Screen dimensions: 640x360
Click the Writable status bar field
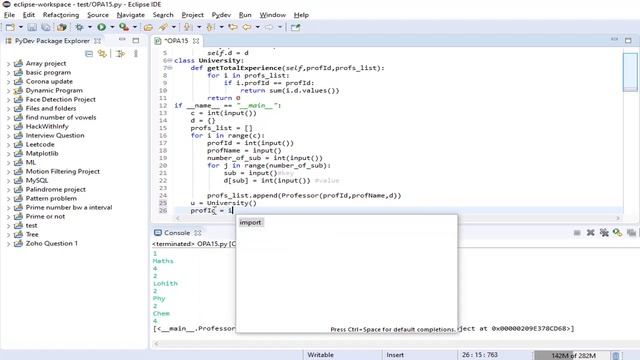pyautogui.click(x=320, y=355)
